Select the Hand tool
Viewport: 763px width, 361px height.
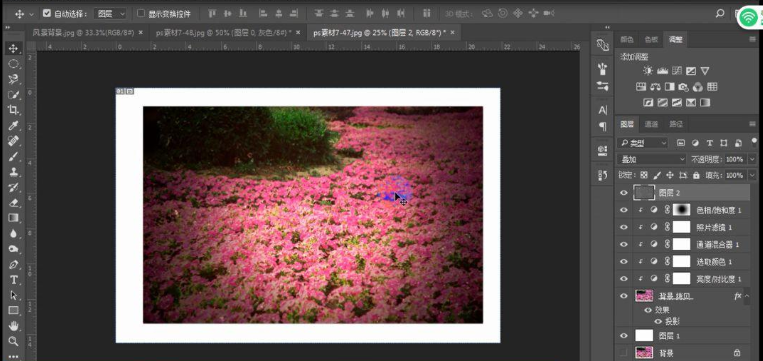[x=13, y=325]
